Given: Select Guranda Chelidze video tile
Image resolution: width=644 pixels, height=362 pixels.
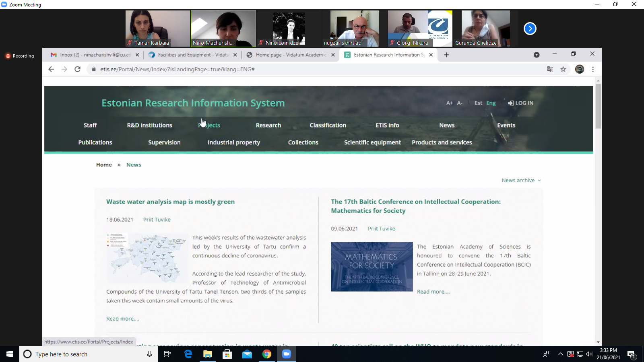Looking at the screenshot, I should 485,29.
